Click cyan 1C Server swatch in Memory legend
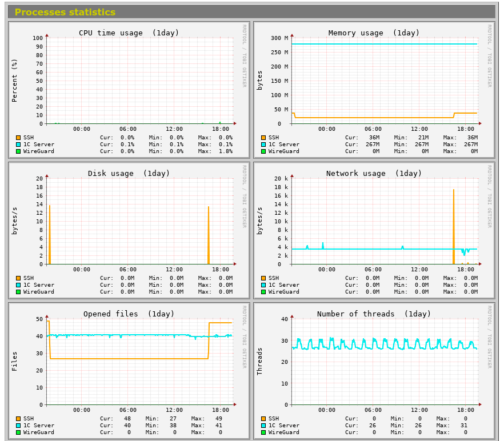The height and width of the screenshot is (441, 504). (263, 145)
